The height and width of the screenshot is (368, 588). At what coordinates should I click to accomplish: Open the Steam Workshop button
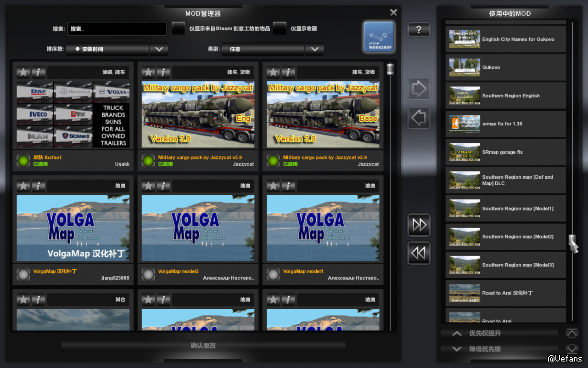click(x=379, y=37)
